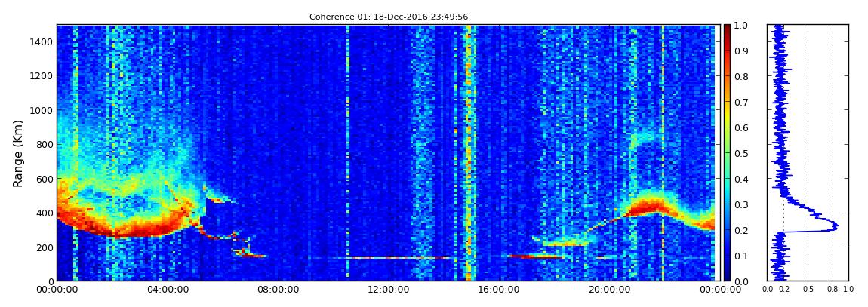Click the colorbar 0.9 tick label
868x307 pixels.
pyautogui.click(x=743, y=51)
